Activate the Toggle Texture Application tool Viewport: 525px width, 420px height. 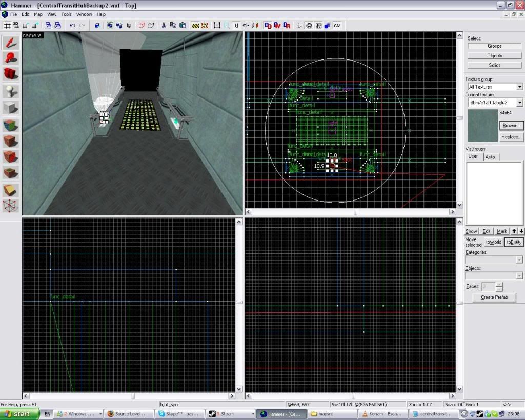[11, 125]
